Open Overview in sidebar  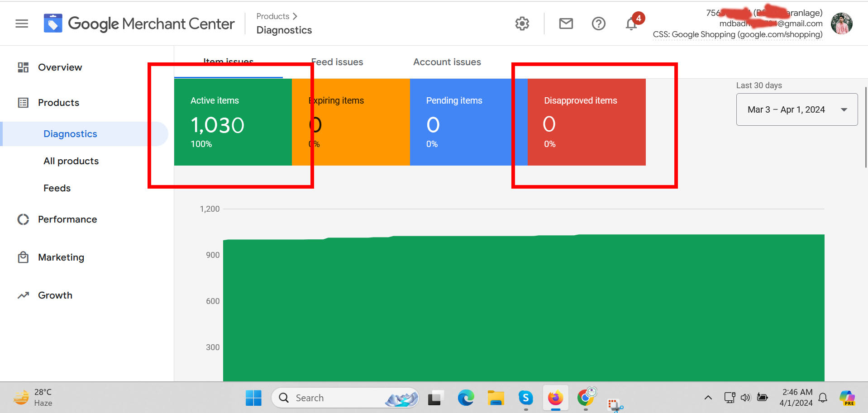point(60,67)
